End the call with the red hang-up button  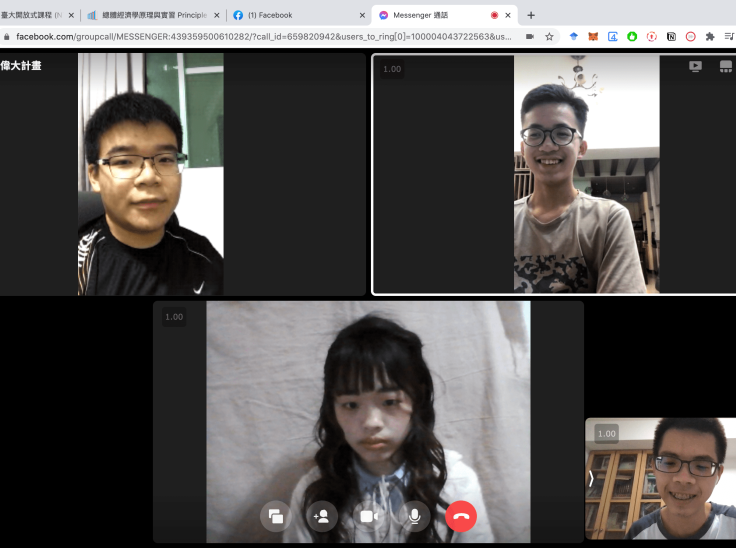pyautogui.click(x=461, y=517)
